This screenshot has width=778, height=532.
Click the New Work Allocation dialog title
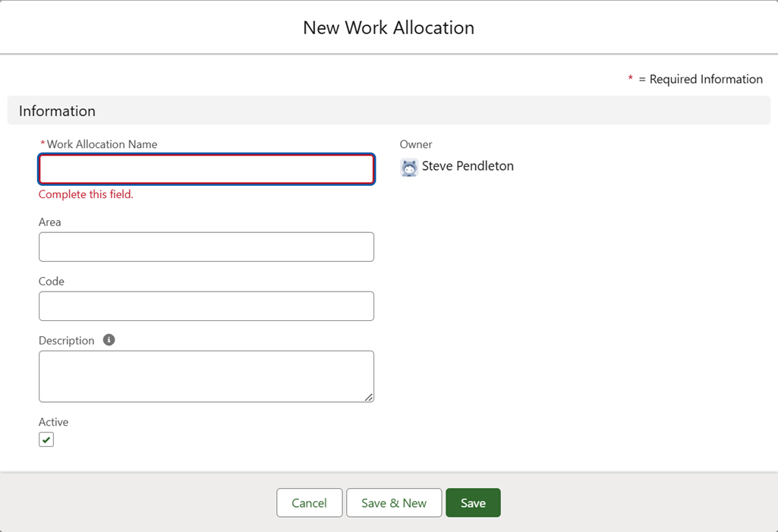click(x=389, y=27)
